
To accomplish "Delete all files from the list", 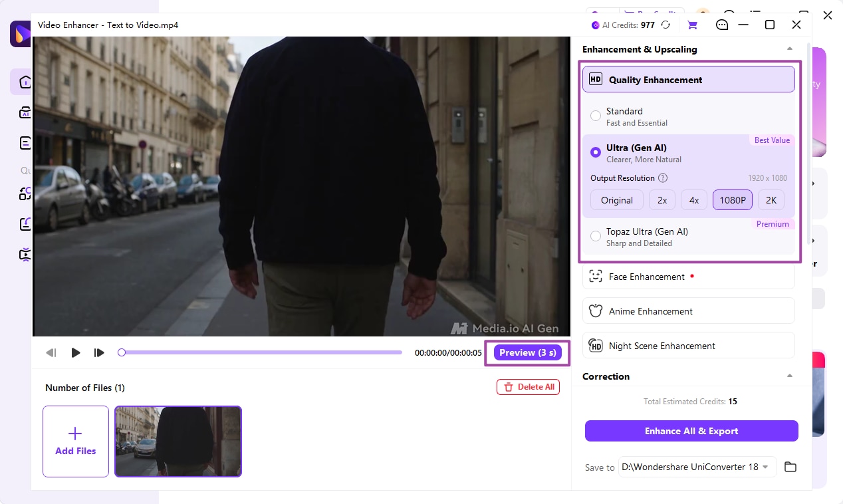I will pyautogui.click(x=528, y=387).
